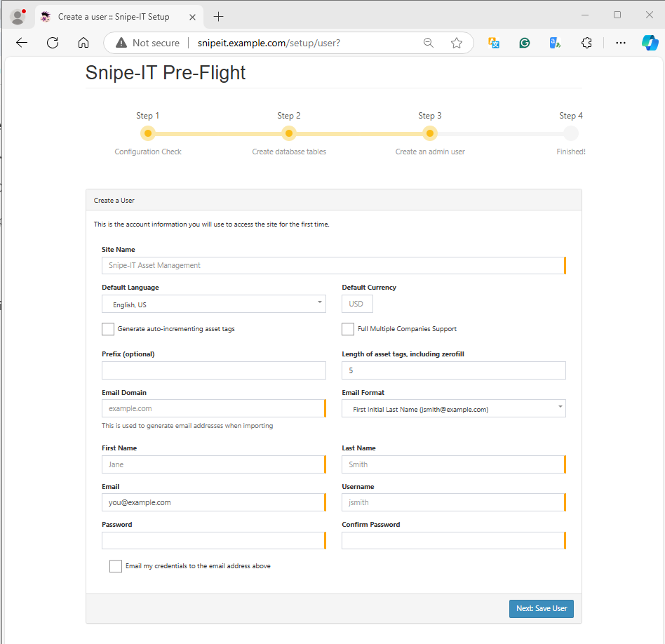Image resolution: width=665 pixels, height=644 pixels.
Task: Add this page to favorites
Action: click(x=457, y=43)
